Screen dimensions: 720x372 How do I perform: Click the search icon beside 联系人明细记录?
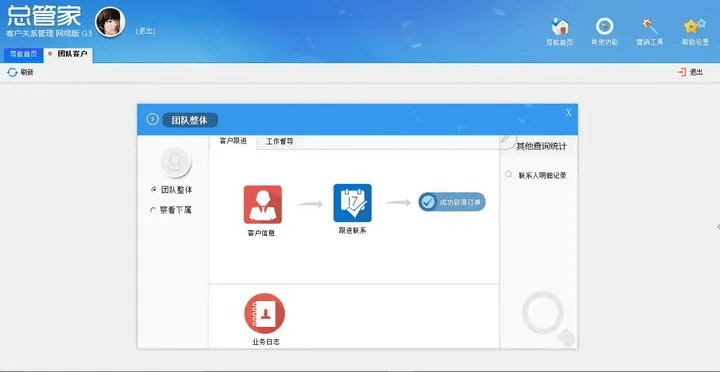[509, 175]
